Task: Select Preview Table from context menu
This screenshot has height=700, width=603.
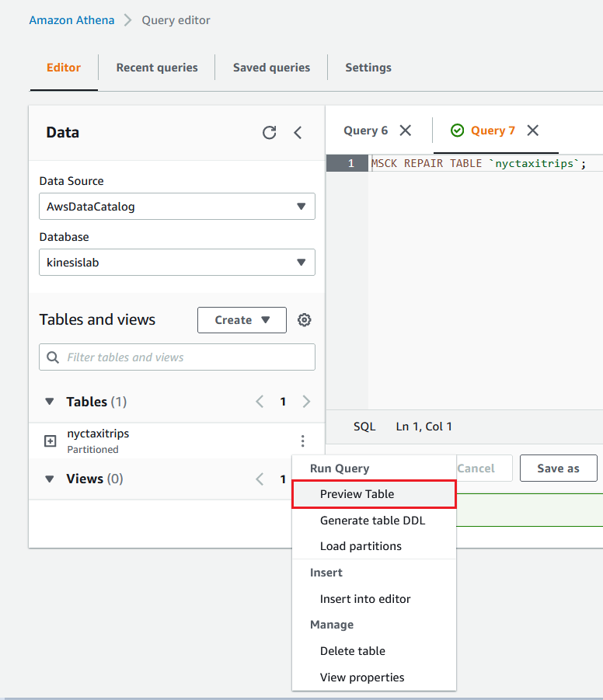Action: pos(357,494)
